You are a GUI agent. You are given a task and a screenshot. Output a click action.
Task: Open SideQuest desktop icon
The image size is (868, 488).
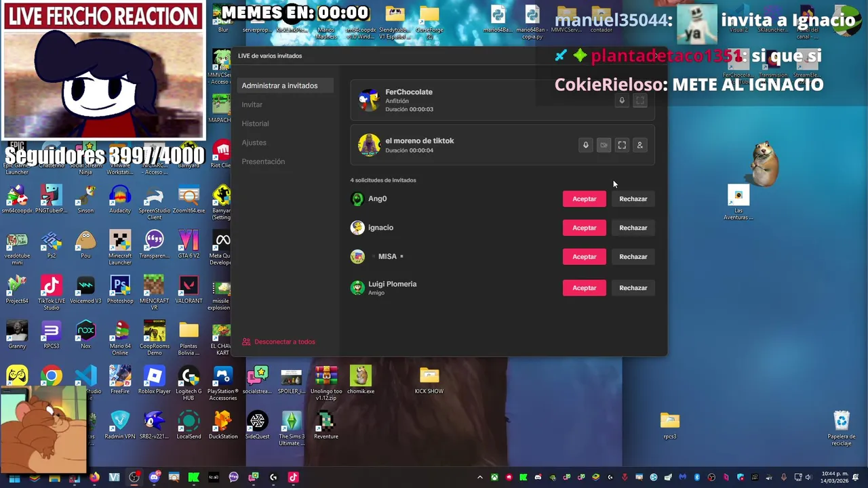pyautogui.click(x=257, y=426)
